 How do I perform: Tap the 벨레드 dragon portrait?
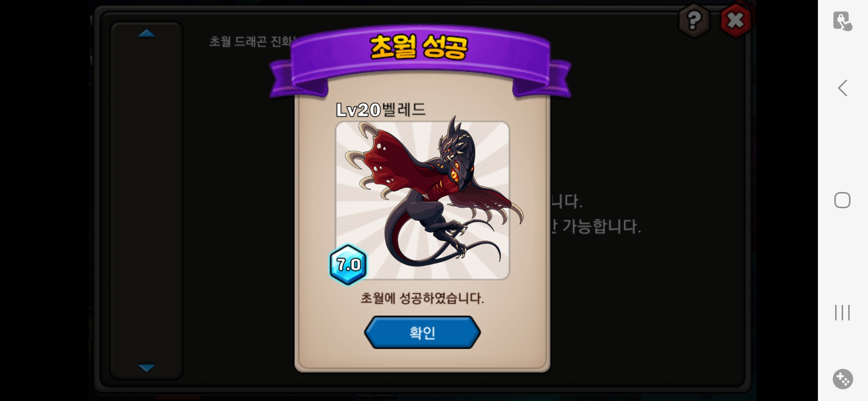[423, 200]
